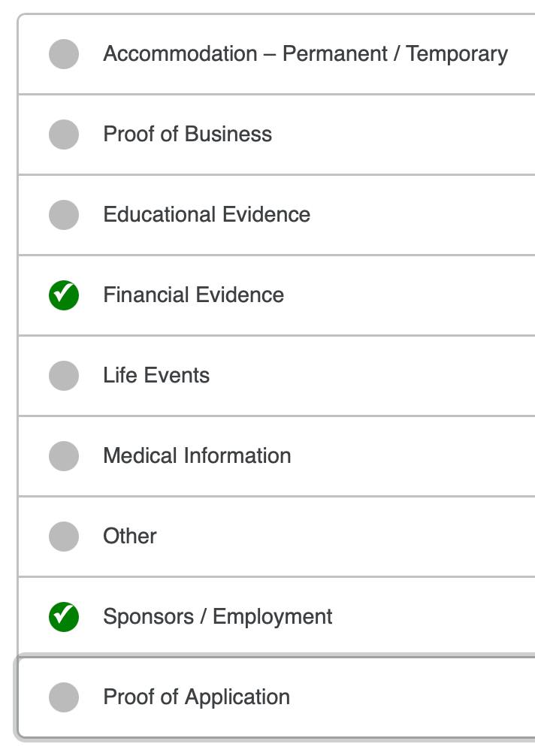This screenshot has width=535, height=756.
Task: Click the grey circle for Proof of Application
Action: (64, 697)
